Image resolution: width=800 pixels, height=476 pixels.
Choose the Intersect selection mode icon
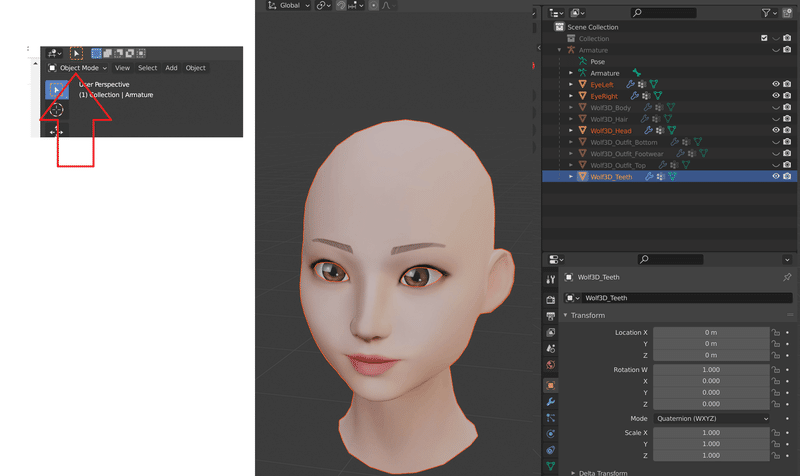(x=141, y=53)
